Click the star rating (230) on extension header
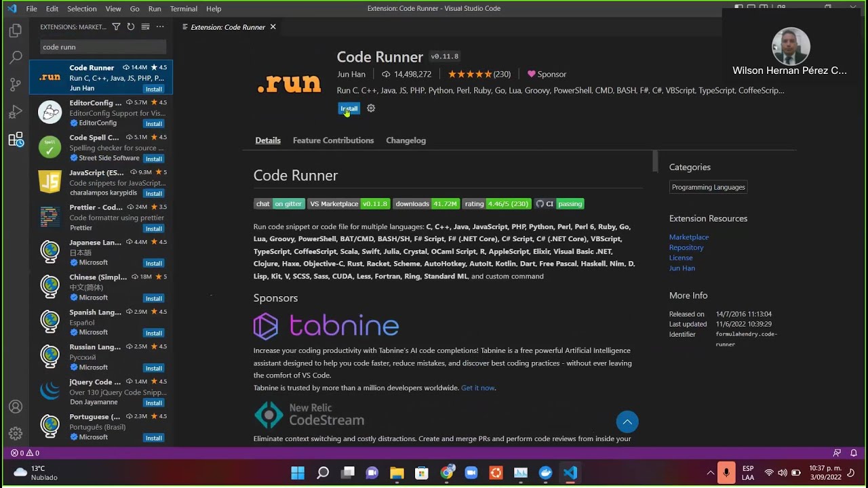This screenshot has height=488, width=868. (x=479, y=74)
